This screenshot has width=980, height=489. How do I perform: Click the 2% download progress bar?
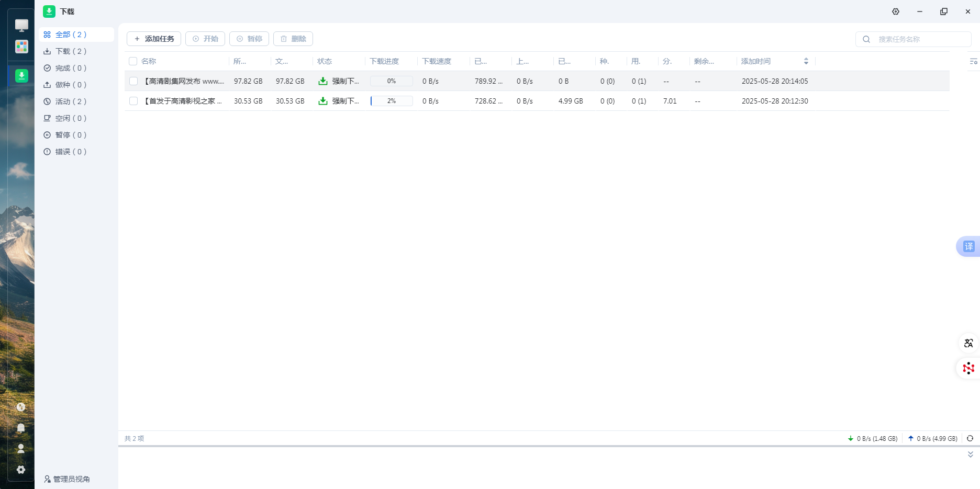(392, 101)
